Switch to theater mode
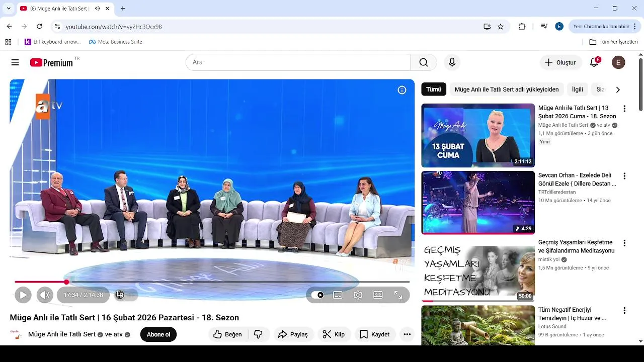 point(378,295)
